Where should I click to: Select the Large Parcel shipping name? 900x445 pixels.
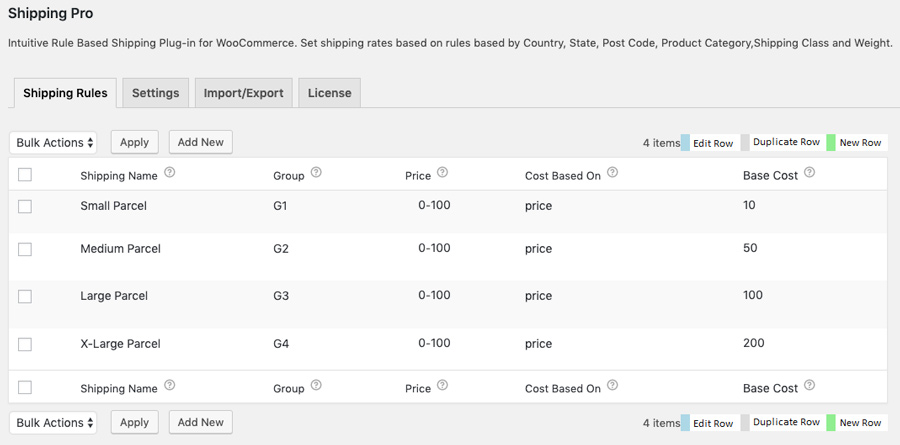pos(114,296)
